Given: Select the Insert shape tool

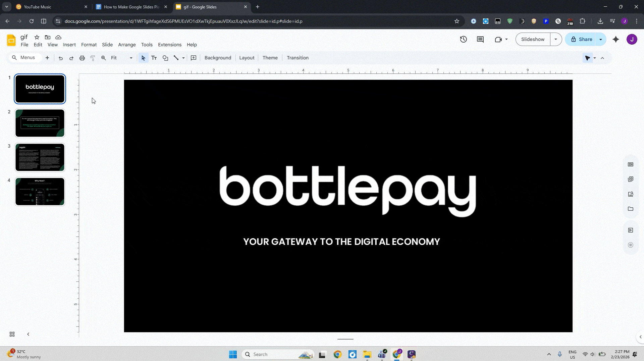Looking at the screenshot, I should coord(165,58).
